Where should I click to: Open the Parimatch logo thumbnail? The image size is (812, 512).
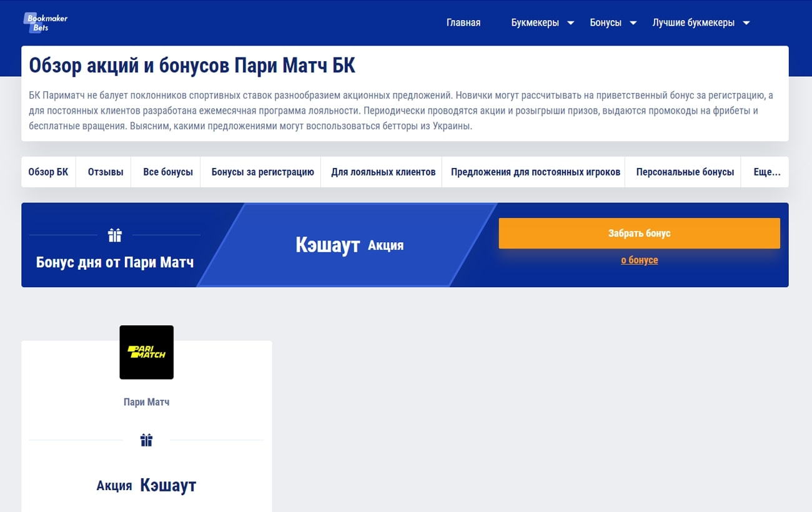tap(146, 352)
